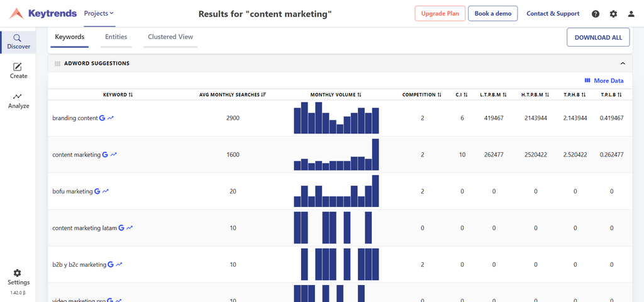Viewport: 644px width, 302px height.
Task: Select the 'b2b y b2c marketing' keyword text
Action: click(x=79, y=265)
